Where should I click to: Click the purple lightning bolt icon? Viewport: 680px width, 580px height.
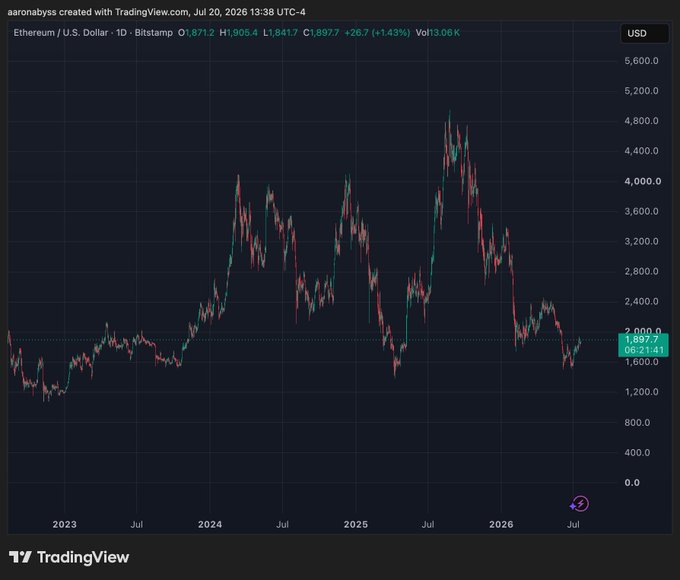[579, 504]
